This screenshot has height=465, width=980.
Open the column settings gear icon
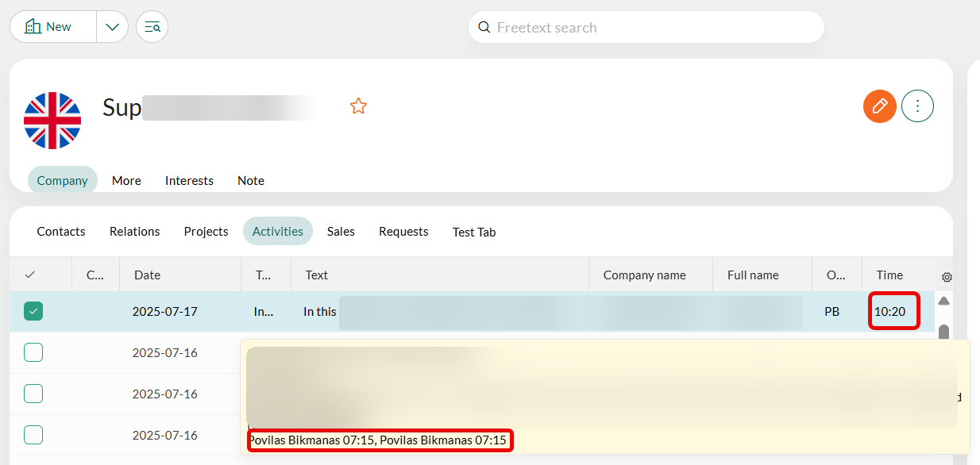pos(946,277)
